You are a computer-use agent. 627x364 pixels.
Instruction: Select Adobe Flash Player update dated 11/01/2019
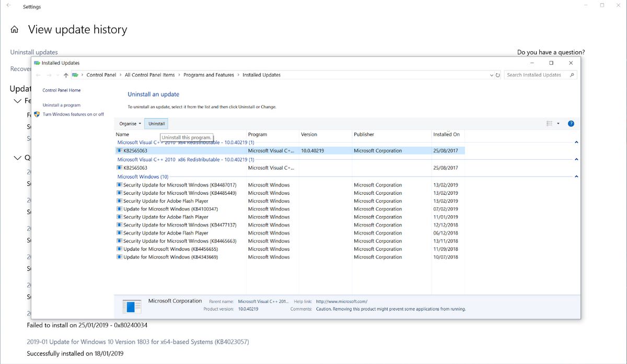coord(289,217)
